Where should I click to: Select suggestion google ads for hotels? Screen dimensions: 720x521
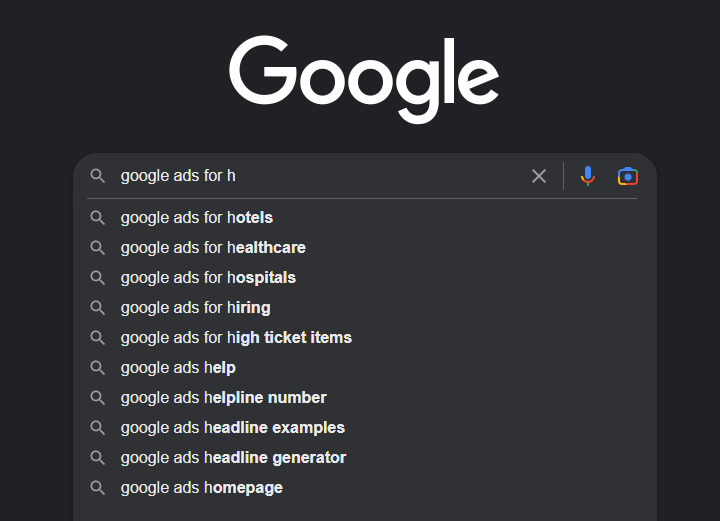(365, 218)
